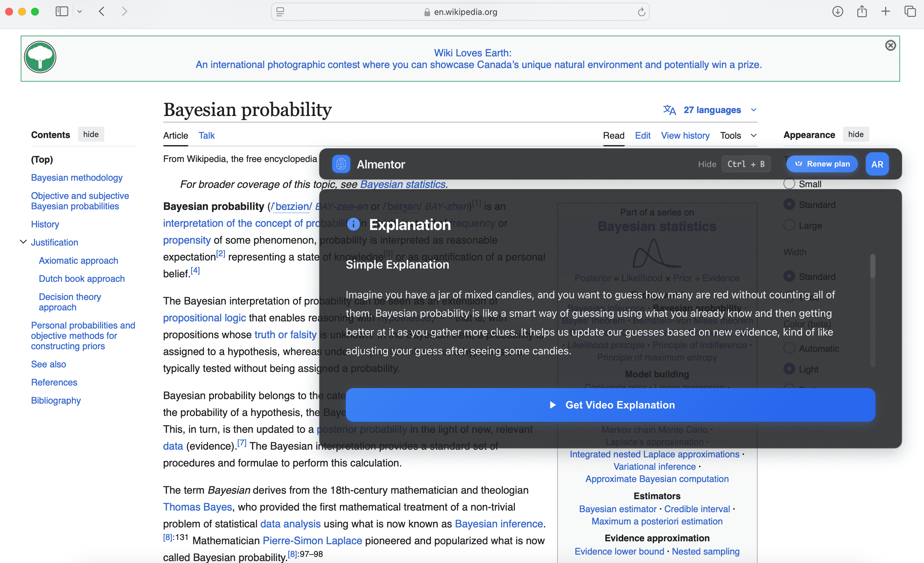Hide the Contents sidebar

pyautogui.click(x=91, y=134)
